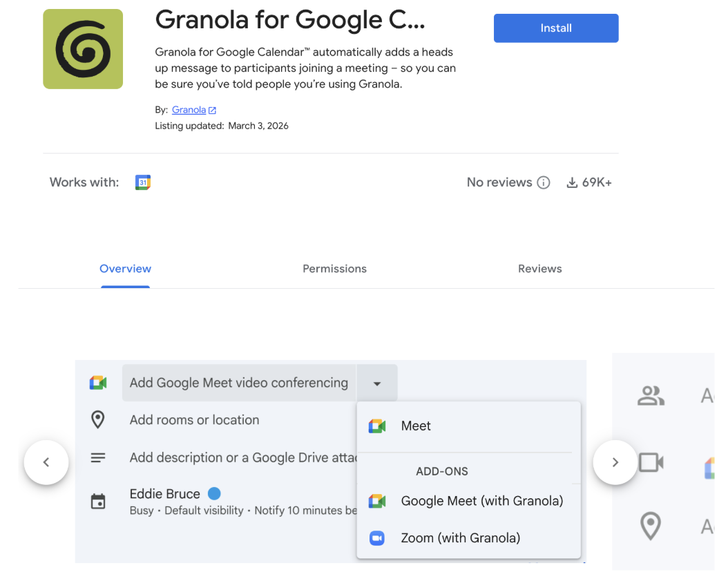Click the blue color dot next to Eddie Bruce

click(214, 493)
